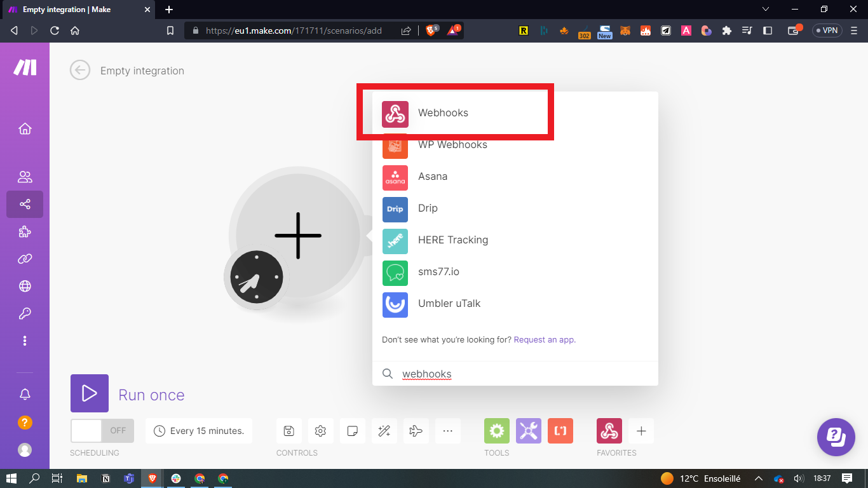The image size is (868, 488).
Task: Click the save scenario disk icon
Action: click(288, 431)
